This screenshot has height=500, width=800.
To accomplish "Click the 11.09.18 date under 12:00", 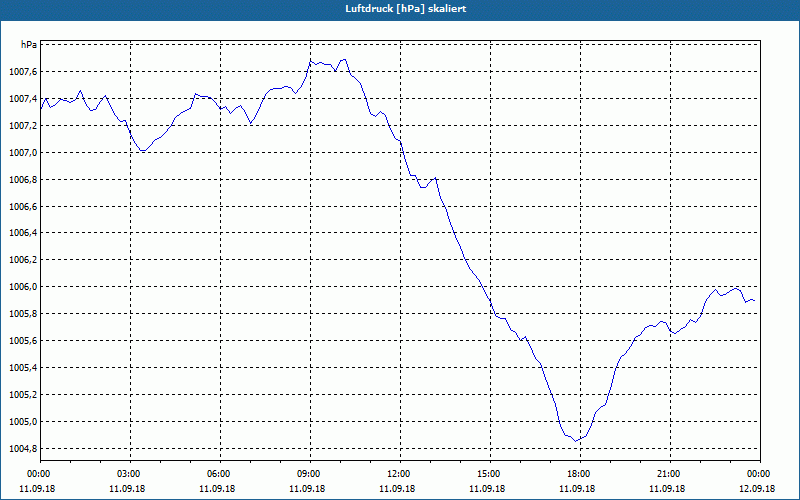I will [397, 489].
